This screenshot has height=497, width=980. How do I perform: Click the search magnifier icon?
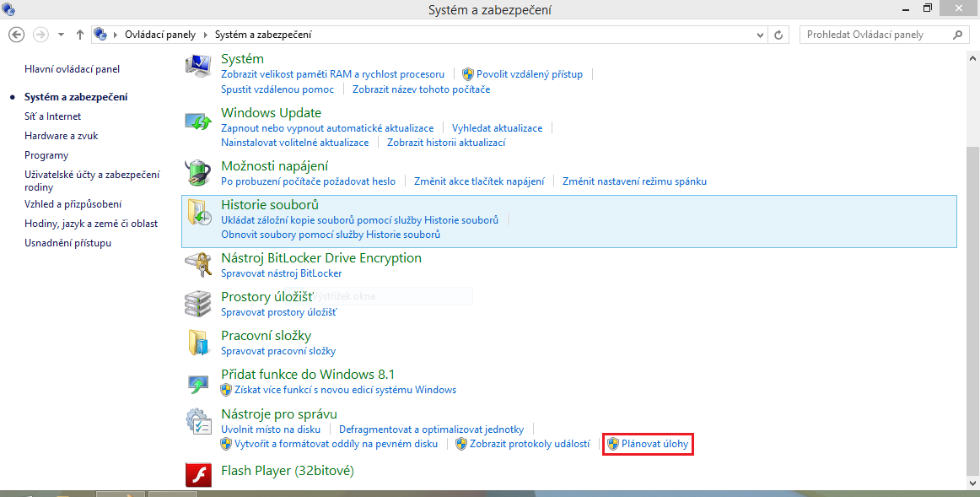956,34
